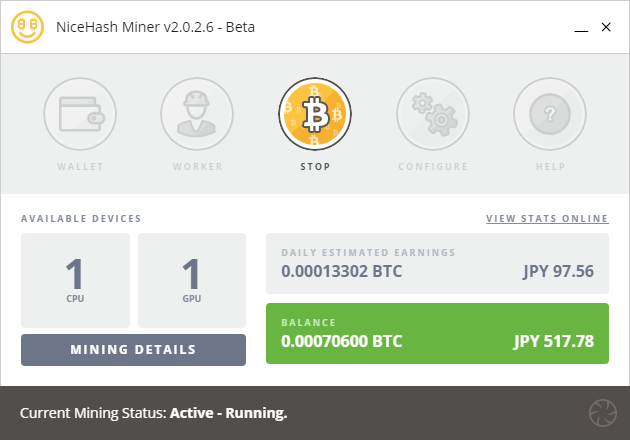This screenshot has width=630, height=440.
Task: Click the NiceHash smiley logo
Action: click(28, 27)
